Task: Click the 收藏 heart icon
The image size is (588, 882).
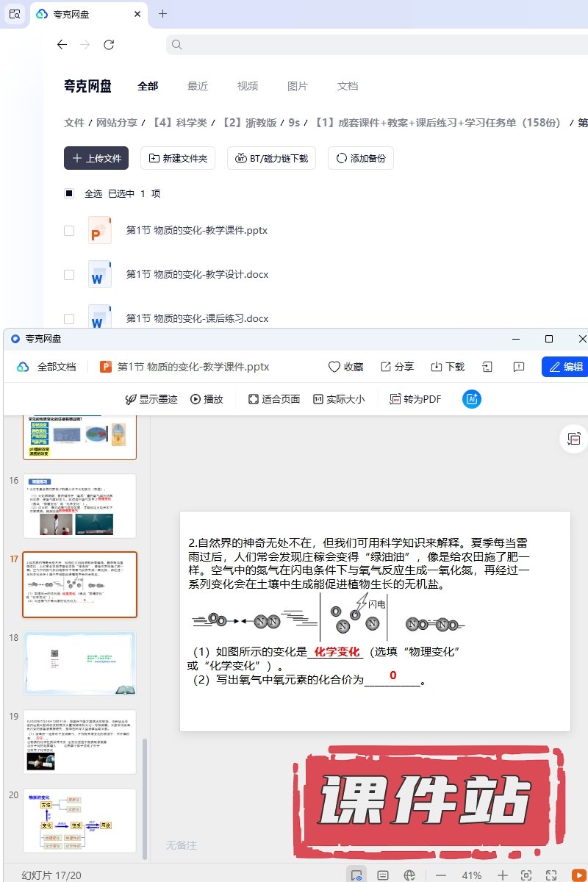Action: coord(334,367)
